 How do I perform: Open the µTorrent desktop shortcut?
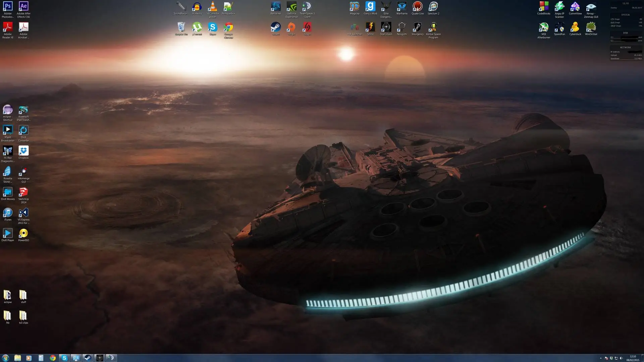click(x=197, y=29)
